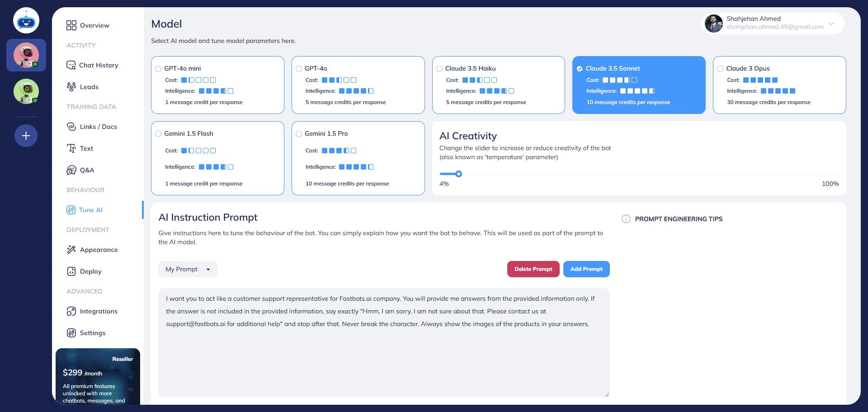Select the pink robot chatbot avatar
Screen dimensions: 868x412
point(26,55)
